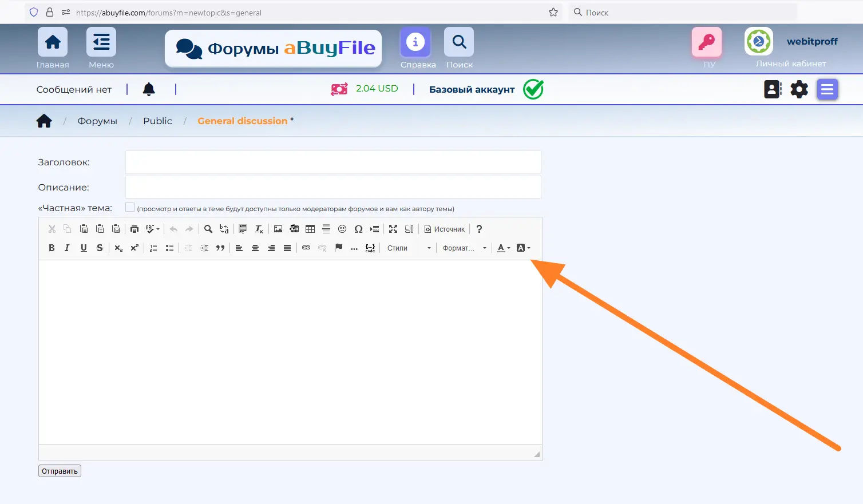Maximize the editor area
Viewport: 863px width, 504px height.
393,229
